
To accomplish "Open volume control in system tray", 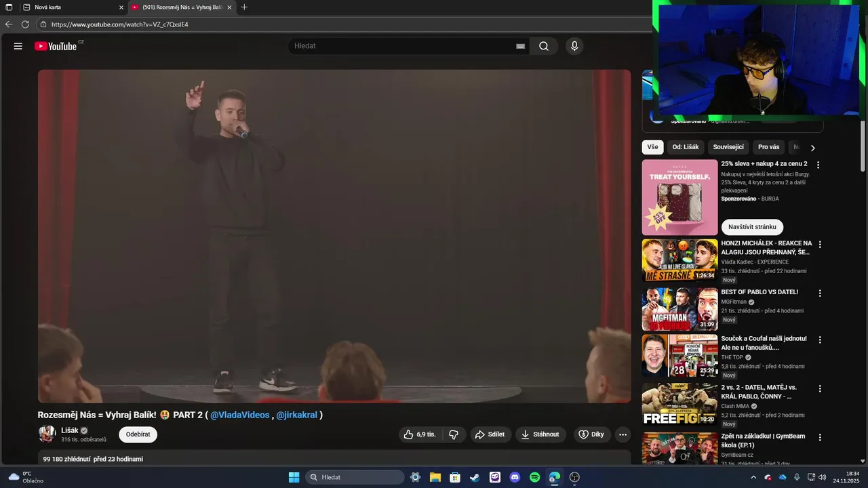I will pos(823,477).
